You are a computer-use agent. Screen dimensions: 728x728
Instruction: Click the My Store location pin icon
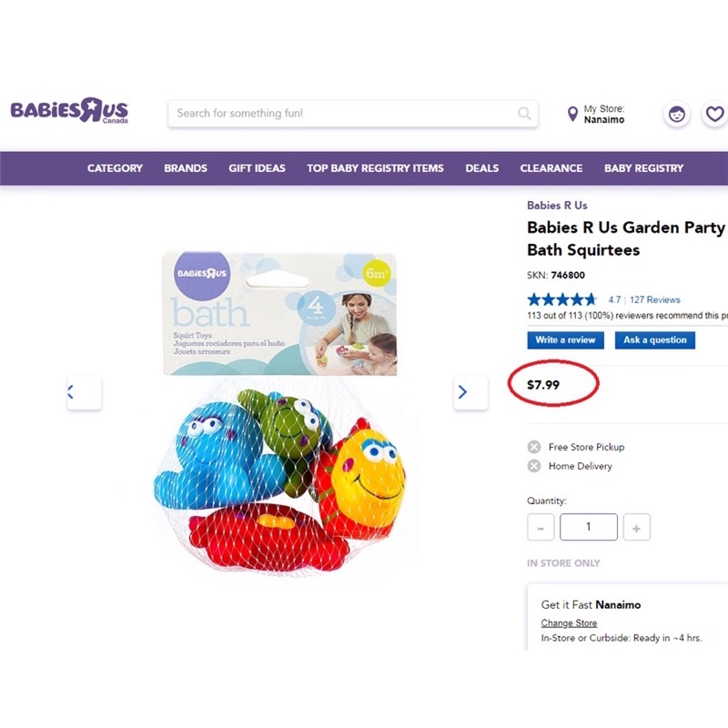[x=572, y=115]
